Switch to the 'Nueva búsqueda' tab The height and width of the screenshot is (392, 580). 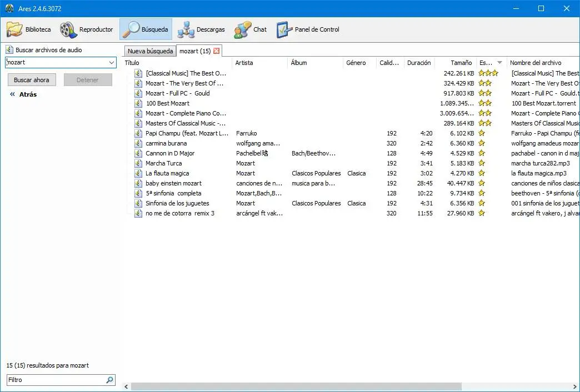(x=150, y=51)
